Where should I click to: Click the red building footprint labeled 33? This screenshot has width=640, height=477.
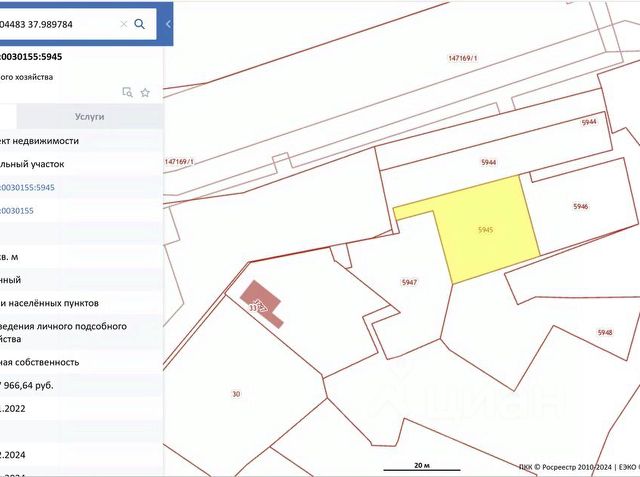261,303
